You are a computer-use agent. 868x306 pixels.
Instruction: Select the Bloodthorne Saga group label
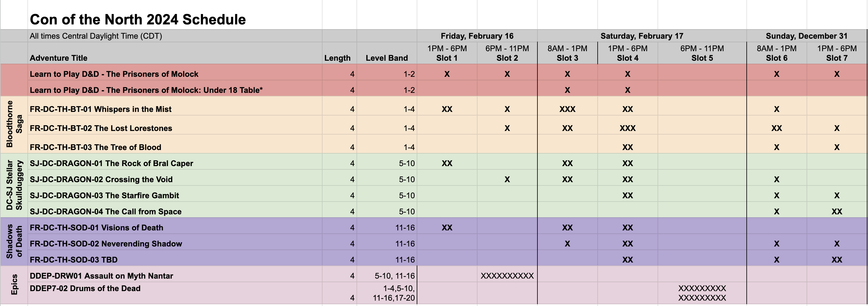tap(14, 124)
